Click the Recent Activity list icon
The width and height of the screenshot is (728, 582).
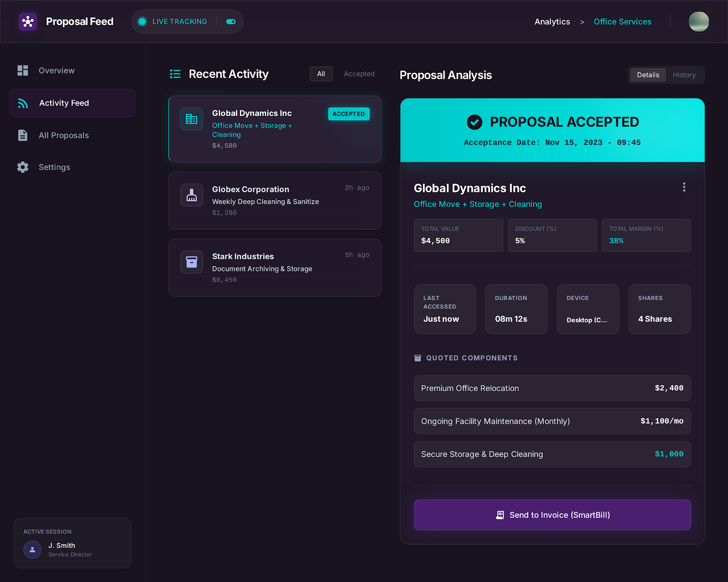pyautogui.click(x=175, y=74)
